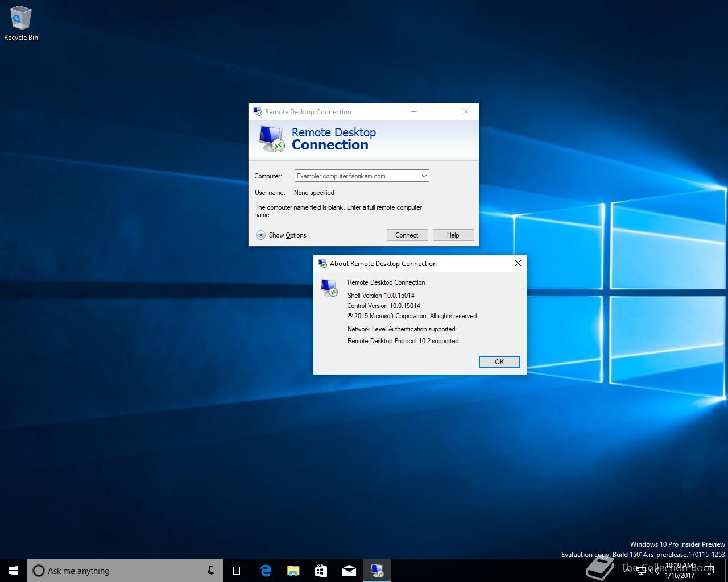Viewport: 728px width, 582px height.
Task: Click the About dialog title bar icon
Action: coord(322,263)
